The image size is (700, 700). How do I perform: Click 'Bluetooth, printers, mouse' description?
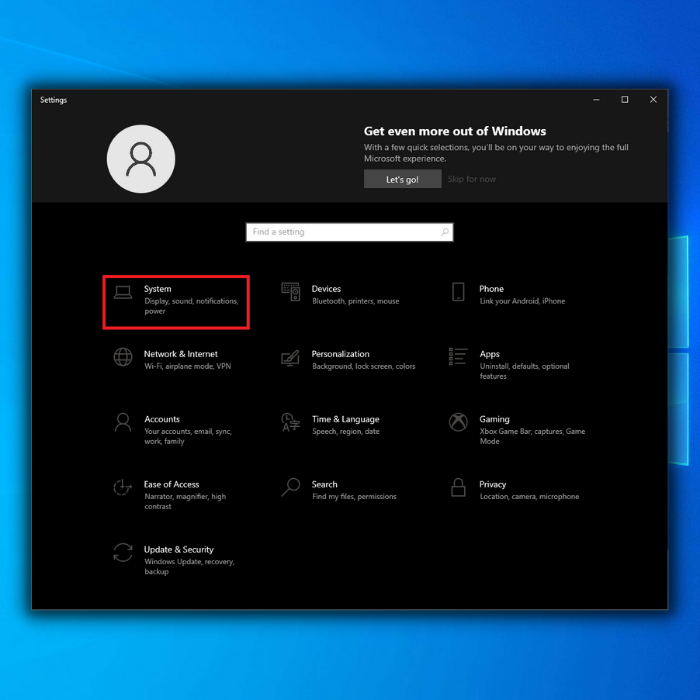click(356, 301)
